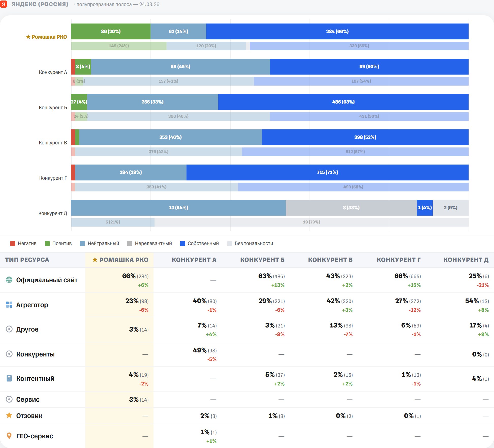Click the Конкурент А chart row label
This screenshot has height=448, width=494.
pyautogui.click(x=53, y=72)
